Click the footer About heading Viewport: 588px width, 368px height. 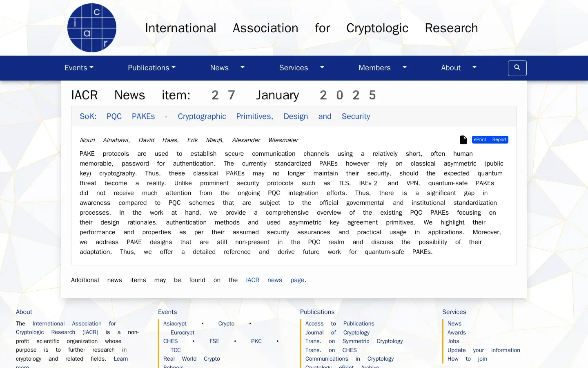point(24,312)
